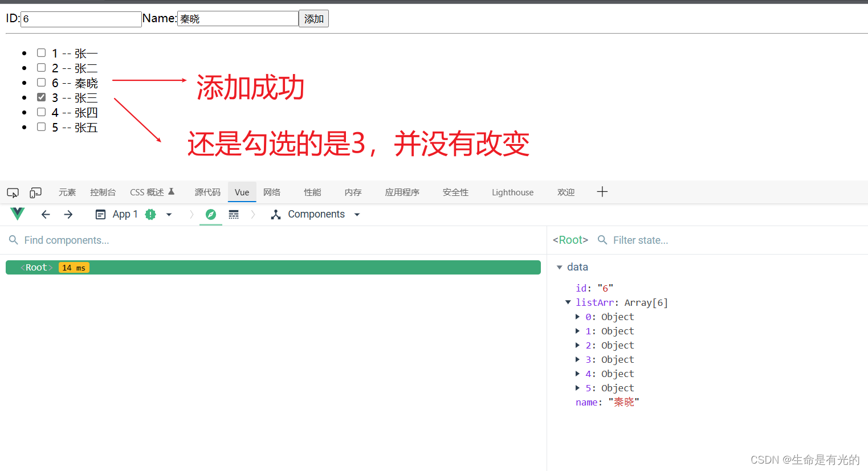The width and height of the screenshot is (868, 471).
Task: Expand listArr item 4: Object
Action: [x=577, y=374]
